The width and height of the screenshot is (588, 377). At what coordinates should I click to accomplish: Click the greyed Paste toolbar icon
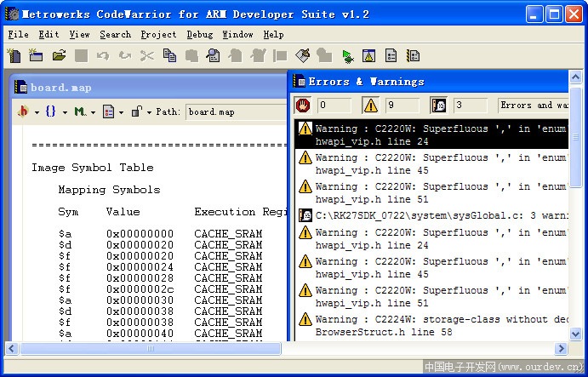click(191, 56)
